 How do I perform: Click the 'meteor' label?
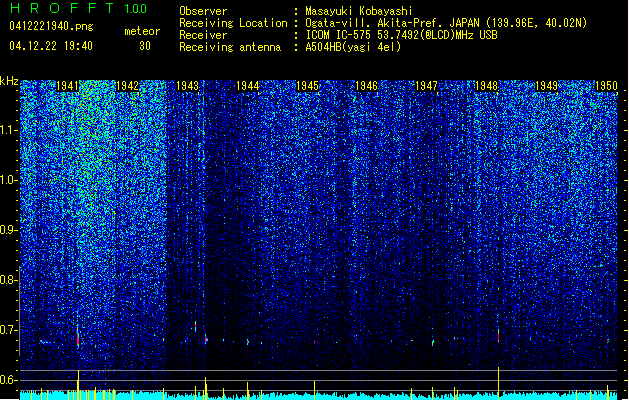pos(142,31)
